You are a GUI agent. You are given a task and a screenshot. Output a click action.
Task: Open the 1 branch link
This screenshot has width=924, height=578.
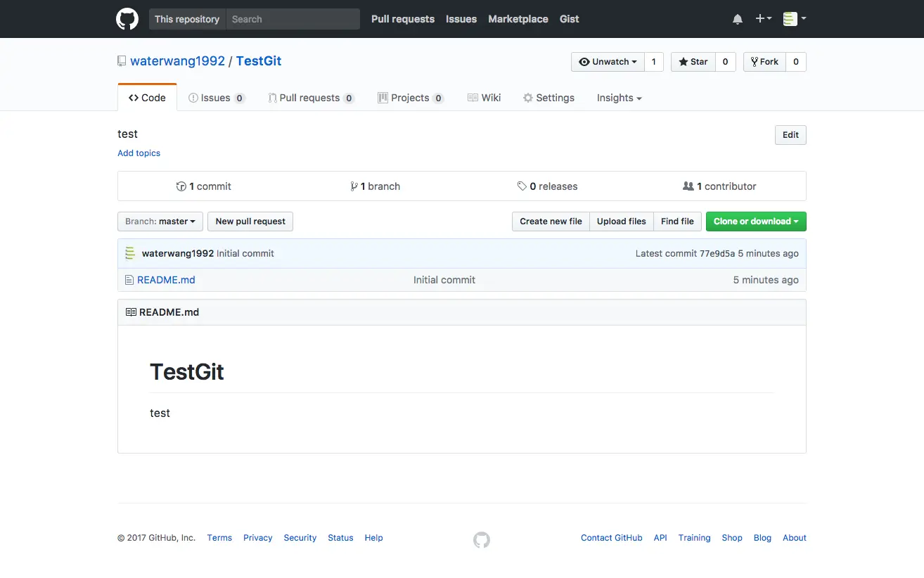click(376, 186)
